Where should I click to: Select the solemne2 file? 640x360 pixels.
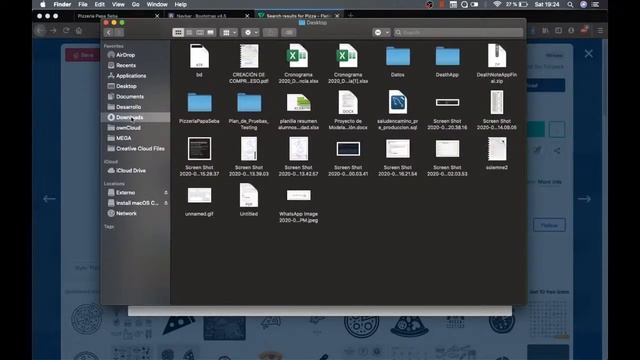point(497,149)
